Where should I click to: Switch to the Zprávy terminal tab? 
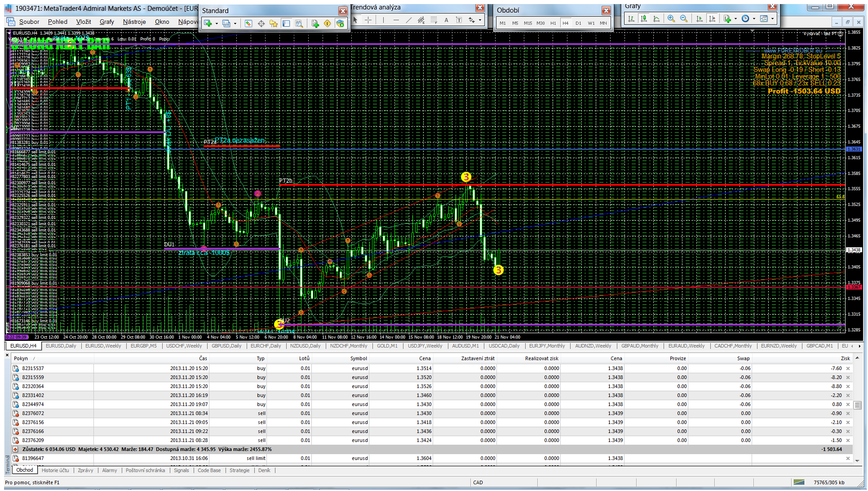[x=85, y=470]
